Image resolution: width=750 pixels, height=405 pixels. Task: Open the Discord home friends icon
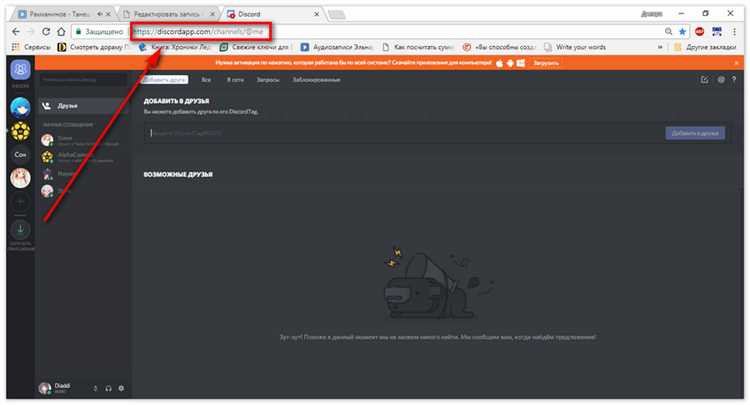pyautogui.click(x=20, y=70)
